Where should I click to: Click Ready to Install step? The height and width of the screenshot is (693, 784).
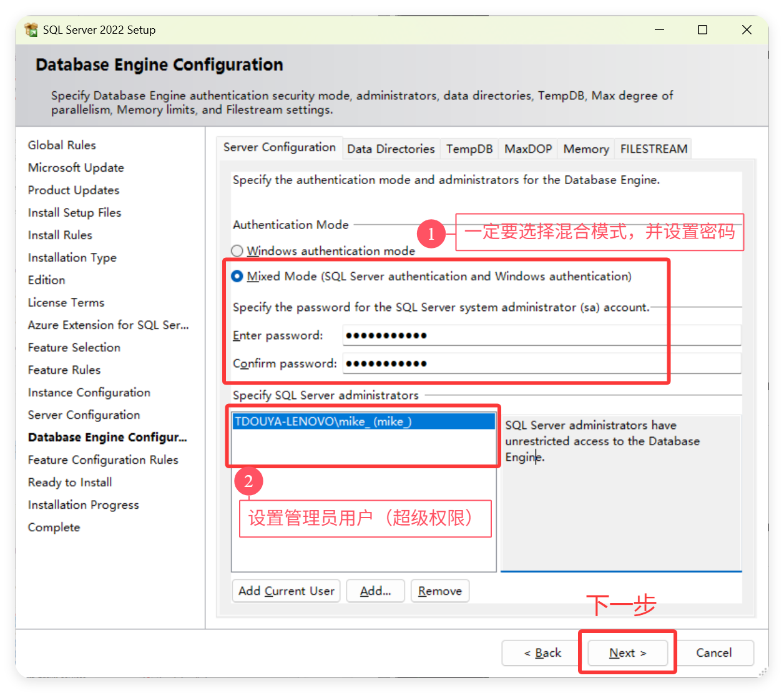[70, 482]
